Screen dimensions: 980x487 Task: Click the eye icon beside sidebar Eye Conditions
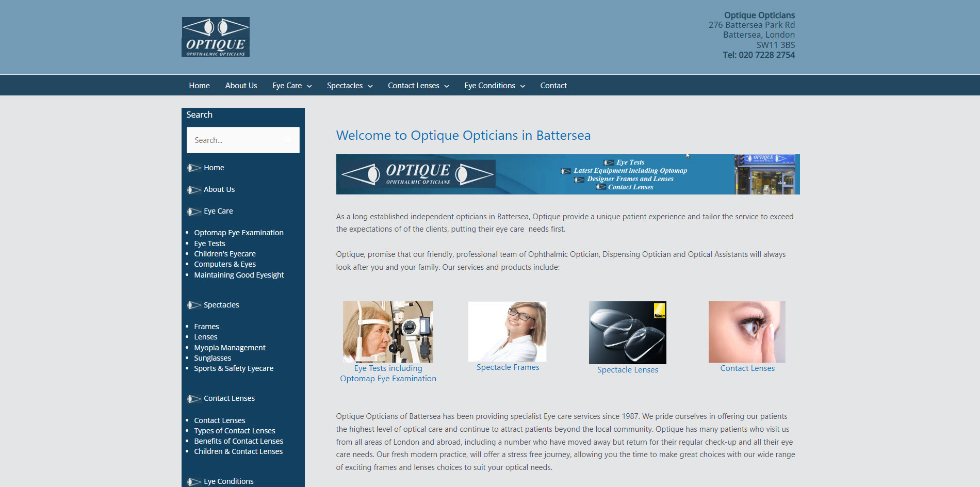point(194,482)
